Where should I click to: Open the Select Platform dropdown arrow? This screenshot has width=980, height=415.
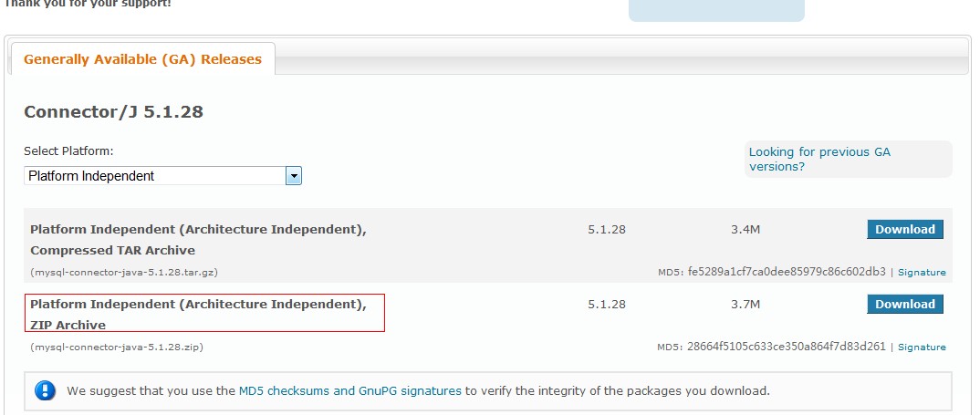coord(294,176)
